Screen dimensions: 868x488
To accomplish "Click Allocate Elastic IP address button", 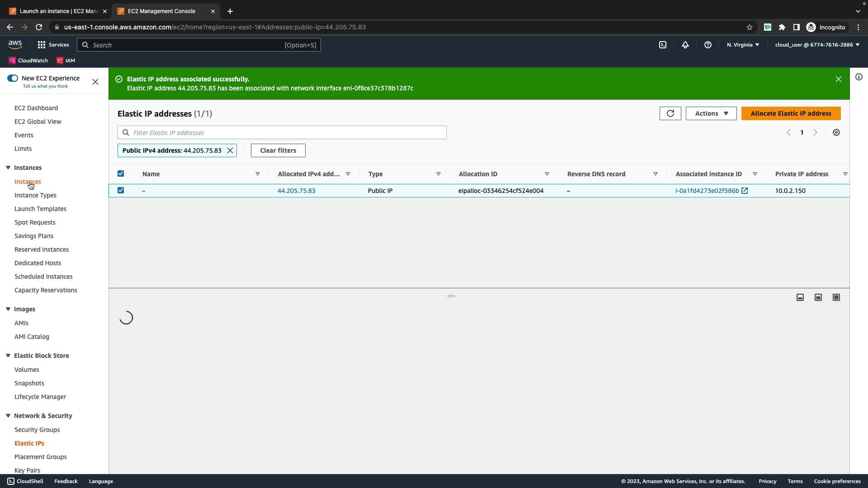I will [791, 113].
